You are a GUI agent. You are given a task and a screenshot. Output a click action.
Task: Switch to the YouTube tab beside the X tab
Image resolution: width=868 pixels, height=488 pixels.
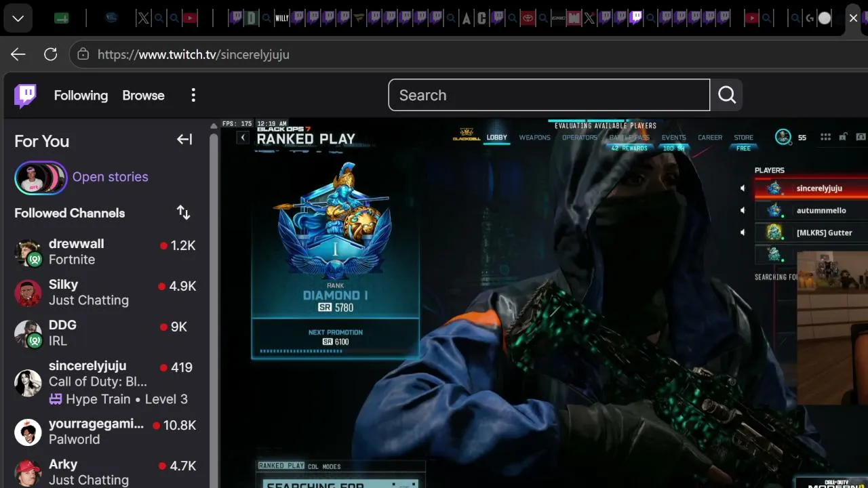190,18
